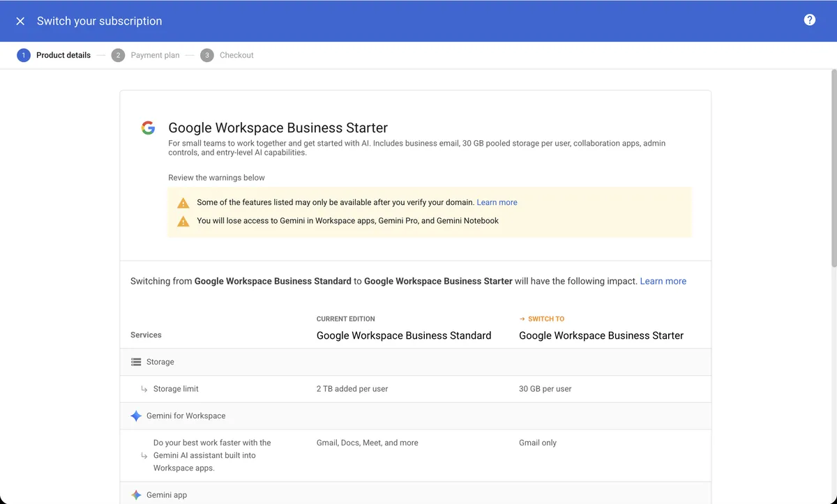Click the step 3 number circle
Image resolution: width=837 pixels, height=504 pixels.
pos(207,55)
